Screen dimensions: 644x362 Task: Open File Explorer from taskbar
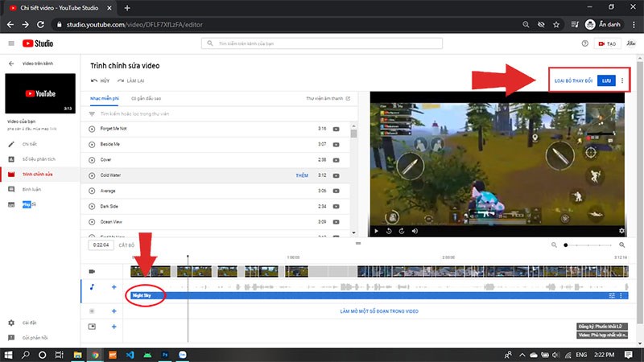click(x=77, y=355)
